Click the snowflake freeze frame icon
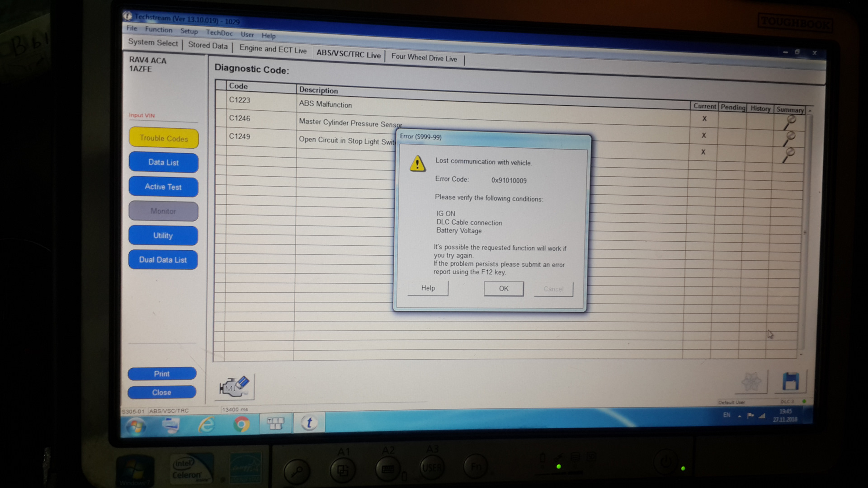 751,382
